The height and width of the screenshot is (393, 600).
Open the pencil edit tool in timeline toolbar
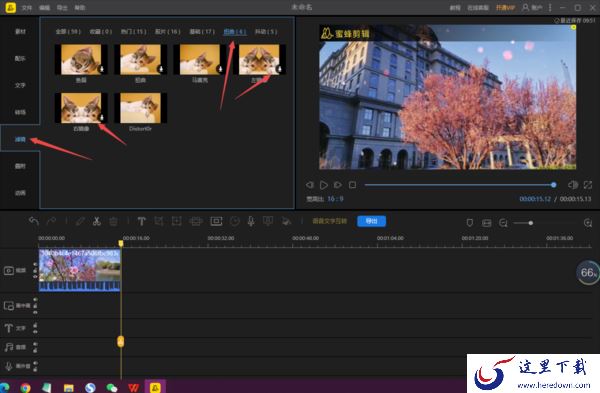[x=80, y=221]
